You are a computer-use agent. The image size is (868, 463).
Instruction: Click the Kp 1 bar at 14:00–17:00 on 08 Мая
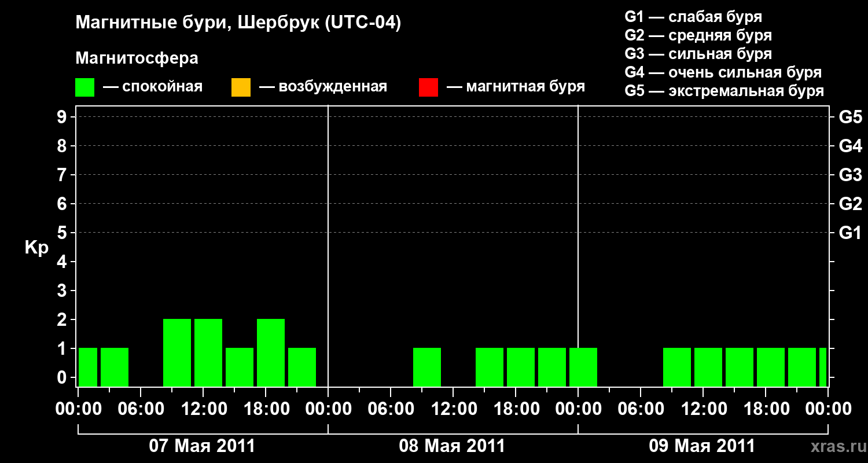click(x=490, y=367)
